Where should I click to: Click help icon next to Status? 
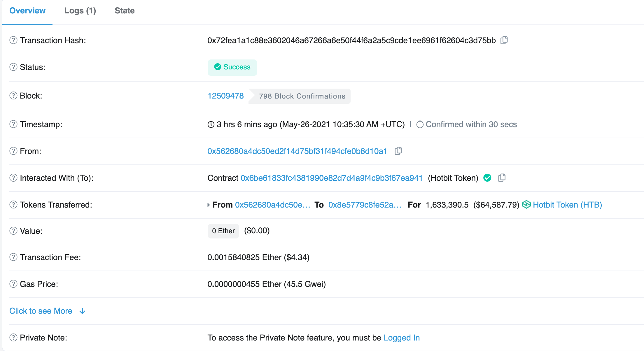click(x=13, y=67)
